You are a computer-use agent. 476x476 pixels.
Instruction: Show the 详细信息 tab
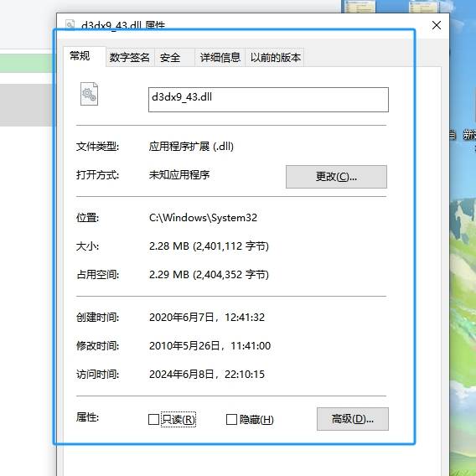pos(220,57)
